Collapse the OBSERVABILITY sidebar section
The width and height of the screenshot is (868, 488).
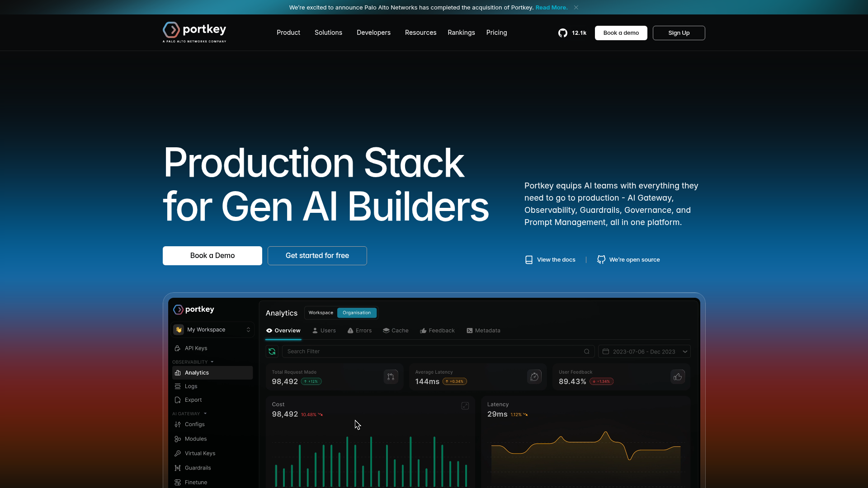[193, 362]
